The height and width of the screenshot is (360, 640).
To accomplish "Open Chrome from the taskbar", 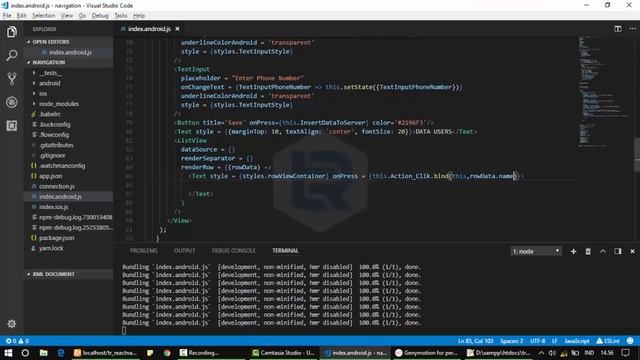I will tap(167, 353).
